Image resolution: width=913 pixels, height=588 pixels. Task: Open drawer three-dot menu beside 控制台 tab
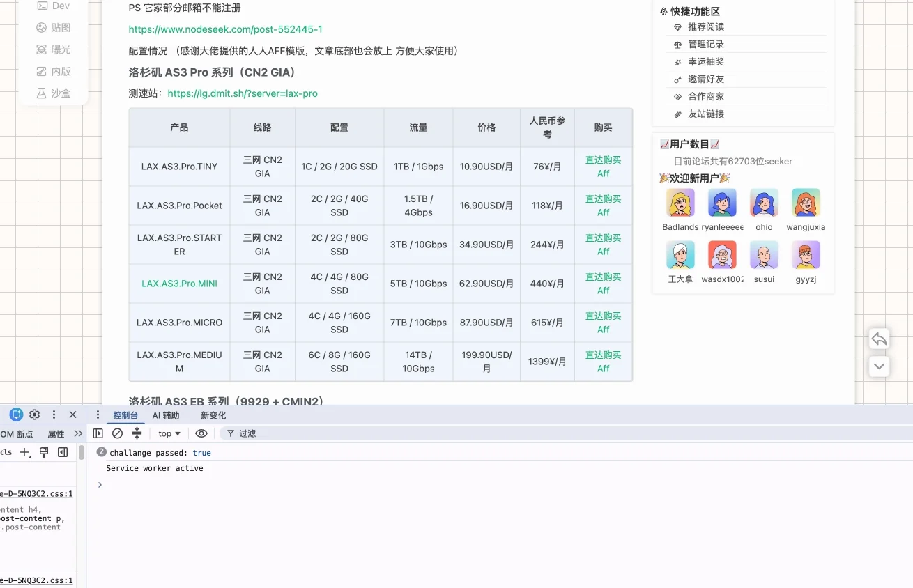pos(98,415)
